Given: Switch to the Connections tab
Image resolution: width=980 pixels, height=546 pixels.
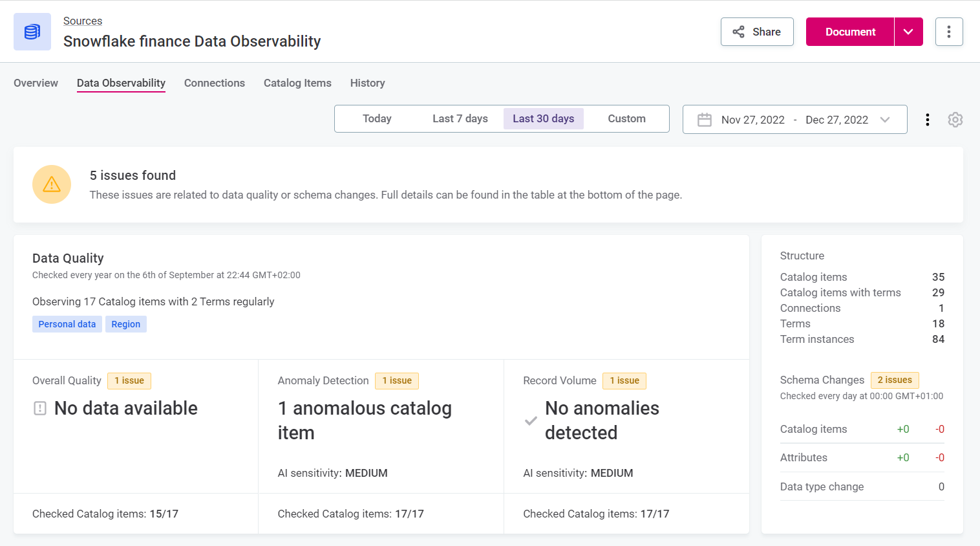Looking at the screenshot, I should [x=215, y=83].
